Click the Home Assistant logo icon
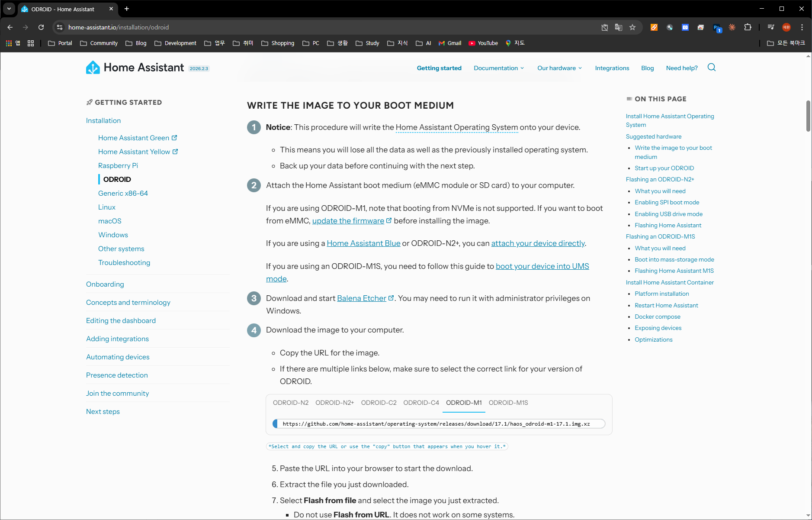The image size is (812, 520). click(x=93, y=68)
